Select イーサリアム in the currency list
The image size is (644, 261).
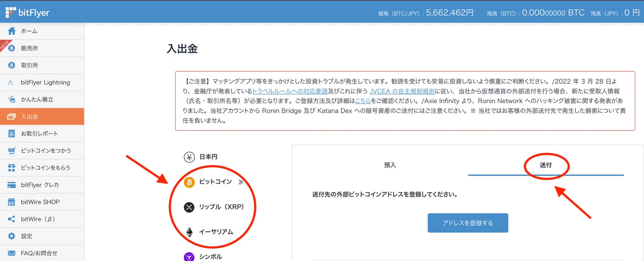216,232
